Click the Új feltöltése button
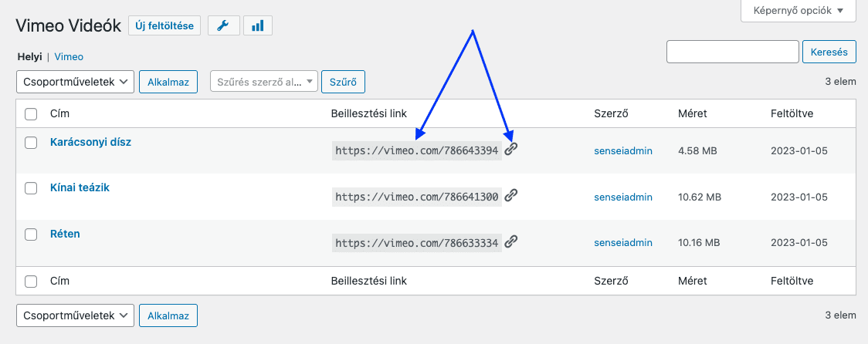The height and width of the screenshot is (344, 868). point(164,25)
